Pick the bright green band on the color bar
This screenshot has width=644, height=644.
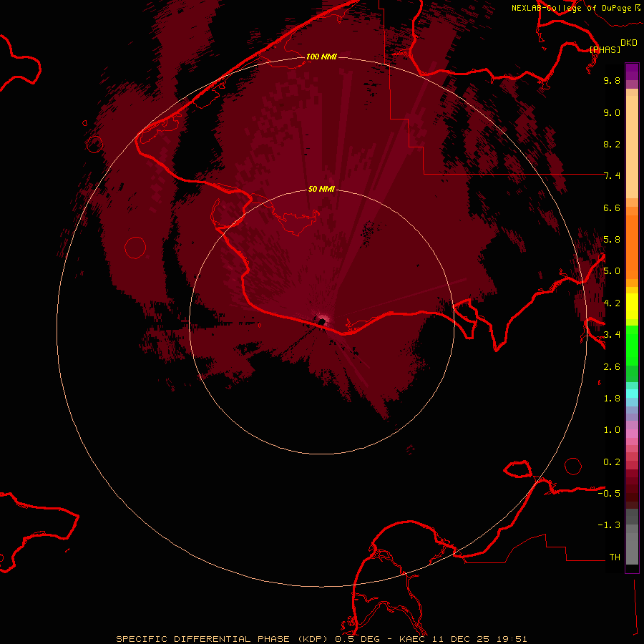point(632,345)
